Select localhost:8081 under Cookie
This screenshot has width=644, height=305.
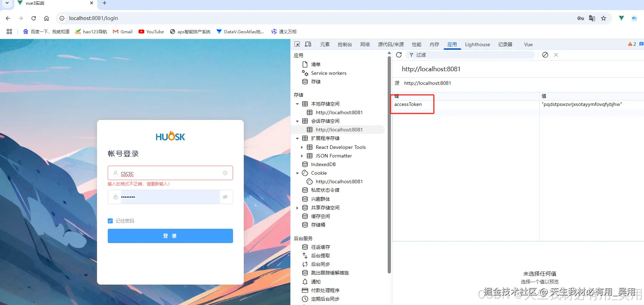[335, 181]
